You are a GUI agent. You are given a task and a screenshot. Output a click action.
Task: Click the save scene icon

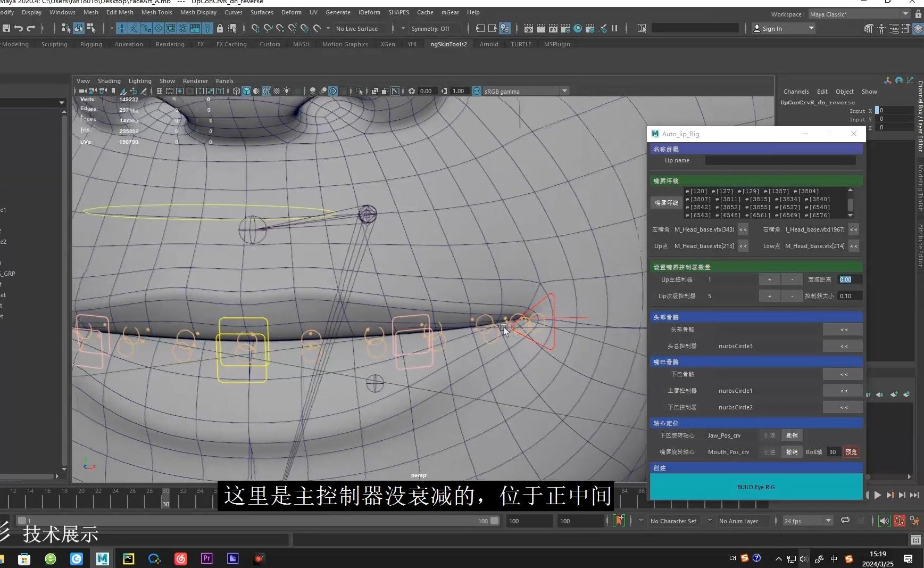pos(6,28)
